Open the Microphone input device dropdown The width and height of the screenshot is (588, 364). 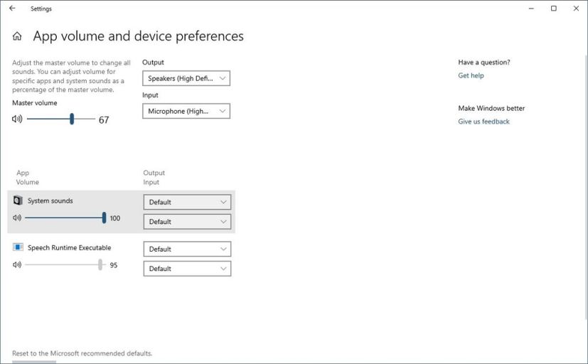(186, 111)
